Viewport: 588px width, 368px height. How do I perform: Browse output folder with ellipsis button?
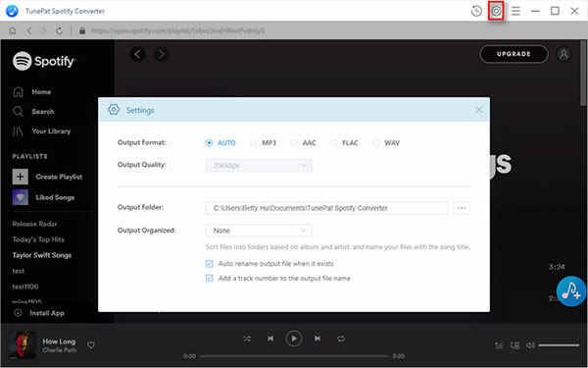462,208
